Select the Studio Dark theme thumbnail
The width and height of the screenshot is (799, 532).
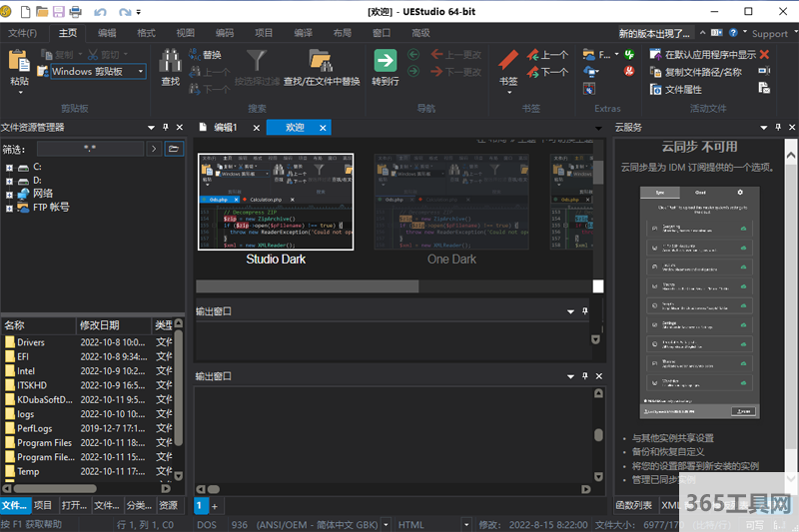coord(276,203)
